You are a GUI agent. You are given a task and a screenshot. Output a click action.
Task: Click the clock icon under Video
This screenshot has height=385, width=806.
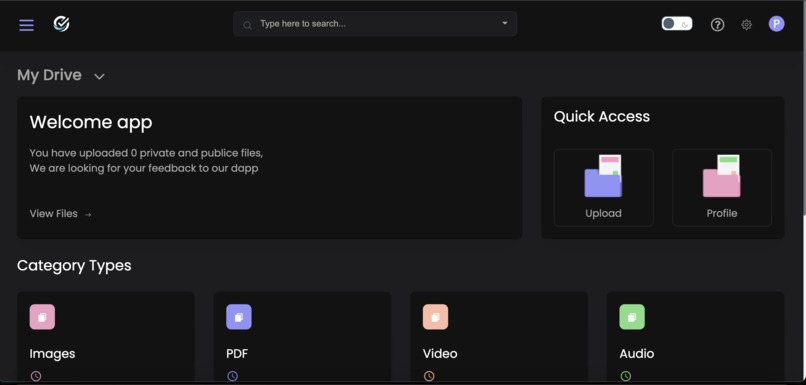pyautogui.click(x=429, y=376)
